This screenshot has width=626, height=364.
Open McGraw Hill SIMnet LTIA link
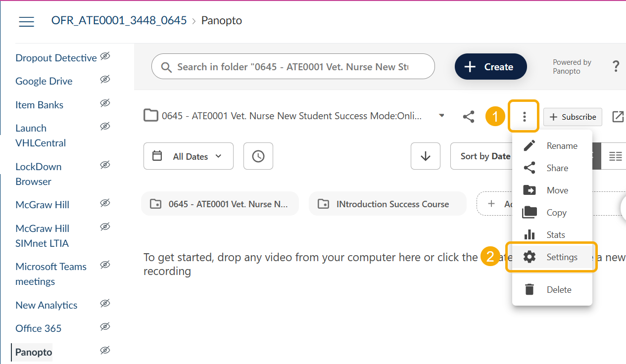pos(43,236)
